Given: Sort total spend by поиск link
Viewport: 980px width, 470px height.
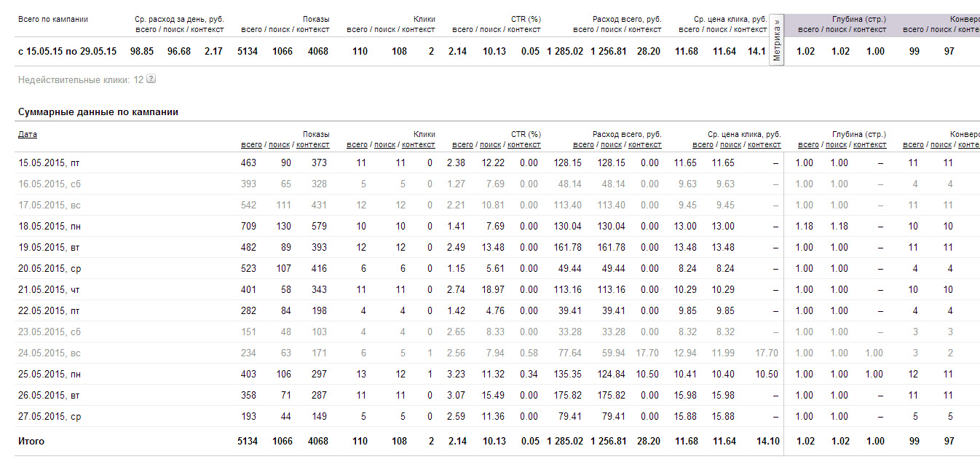Looking at the screenshot, I should click(612, 144).
